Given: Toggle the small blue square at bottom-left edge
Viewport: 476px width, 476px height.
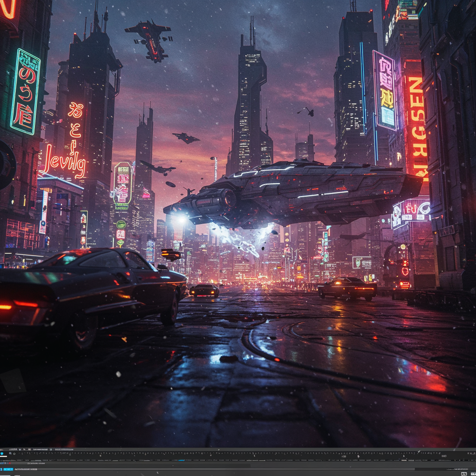Looking at the screenshot, I should (x=1, y=469).
